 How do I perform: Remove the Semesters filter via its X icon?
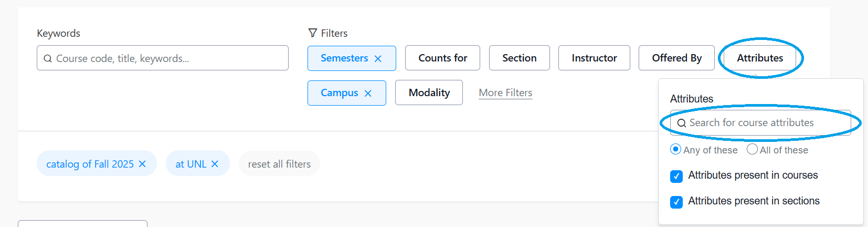378,59
